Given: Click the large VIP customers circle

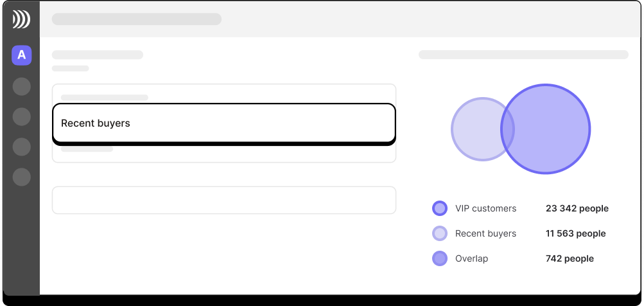Looking at the screenshot, I should point(550,129).
